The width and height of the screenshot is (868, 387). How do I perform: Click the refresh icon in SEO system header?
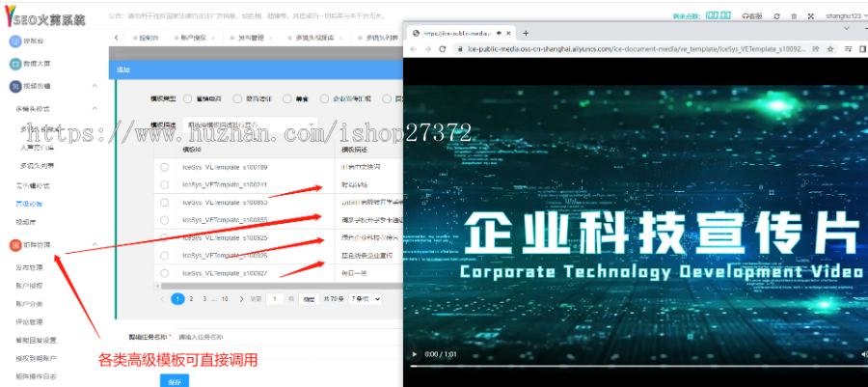[x=776, y=16]
